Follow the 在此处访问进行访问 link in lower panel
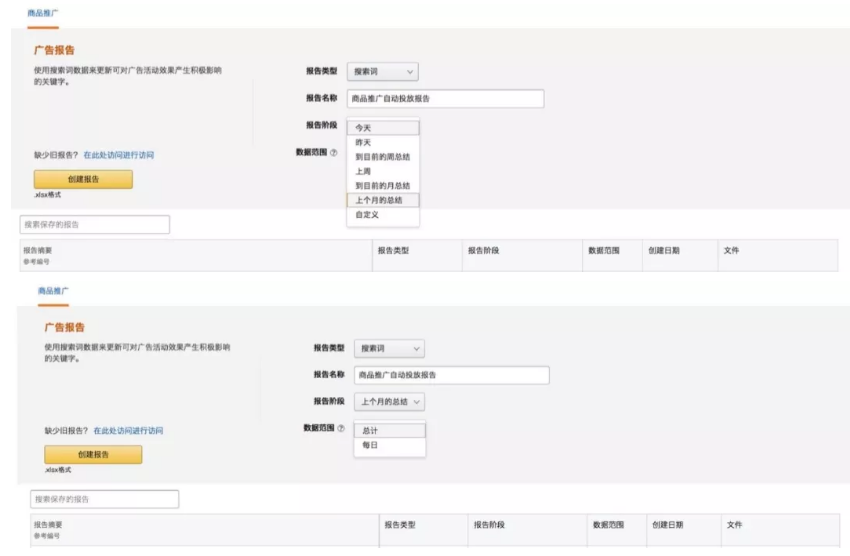Viewport: 850px width, 556px height. coord(128,431)
